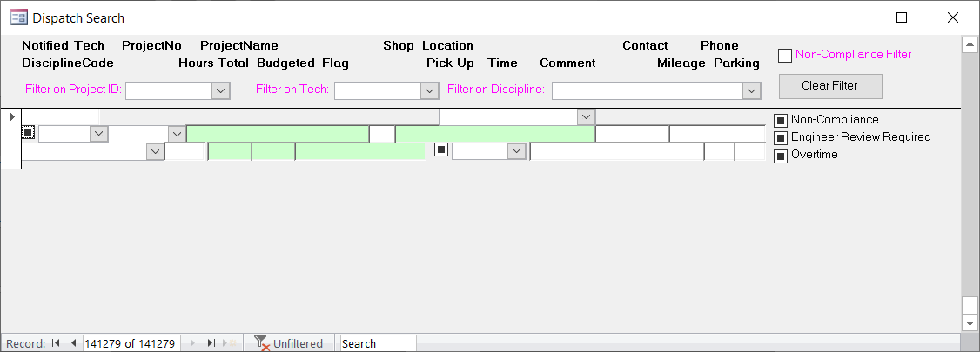Click the record navigation Search box
The height and width of the screenshot is (352, 980).
point(378,343)
